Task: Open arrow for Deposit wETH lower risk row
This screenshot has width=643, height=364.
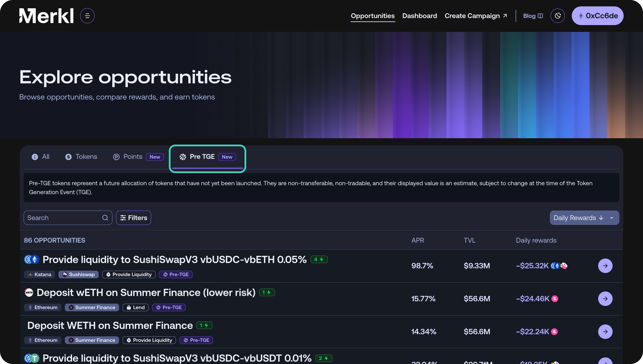Action: pos(605,299)
